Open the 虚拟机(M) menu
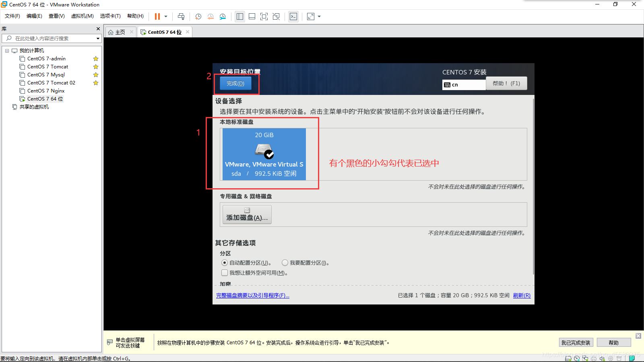 pos(83,16)
